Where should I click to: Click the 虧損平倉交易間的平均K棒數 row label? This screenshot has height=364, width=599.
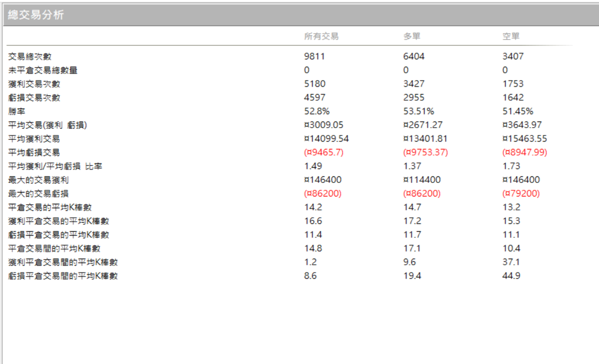[x=63, y=276]
